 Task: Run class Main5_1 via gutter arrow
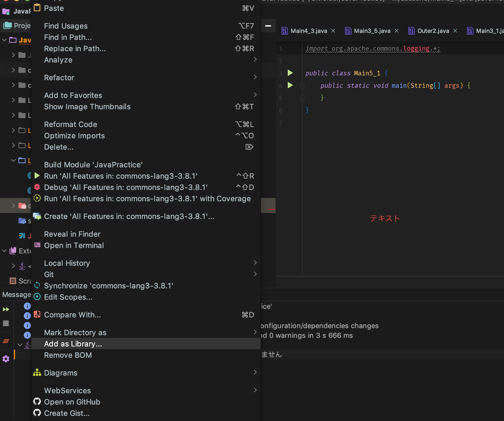coord(290,73)
